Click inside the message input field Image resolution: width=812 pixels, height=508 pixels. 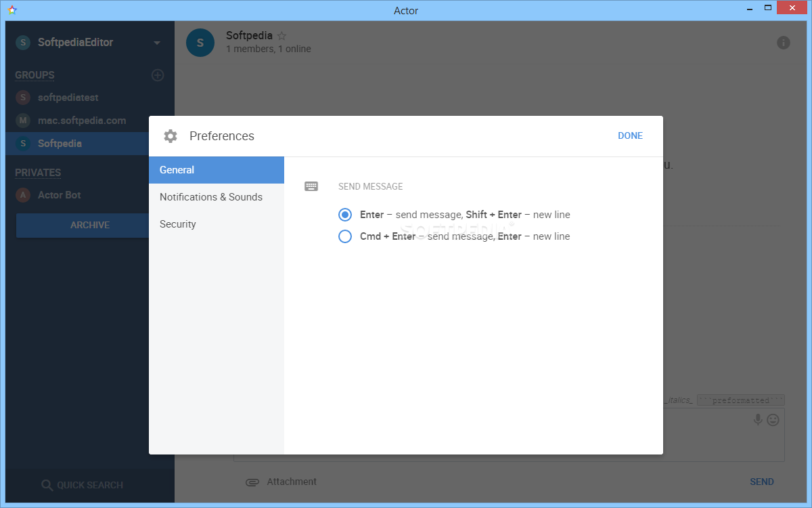tap(509, 435)
